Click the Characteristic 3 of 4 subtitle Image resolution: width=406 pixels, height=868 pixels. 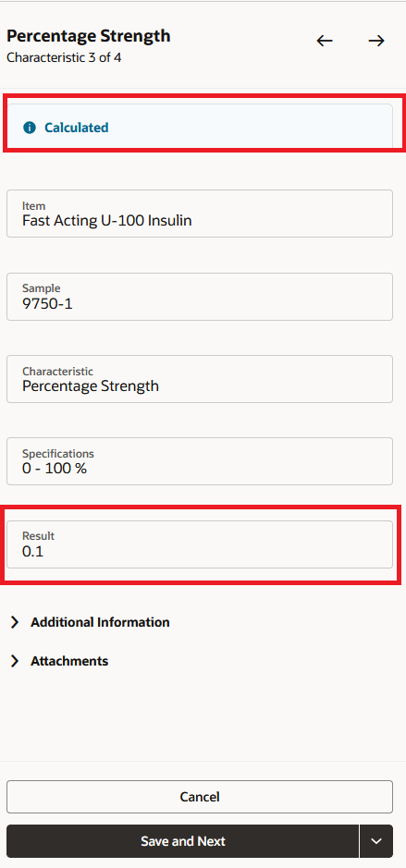coord(64,57)
